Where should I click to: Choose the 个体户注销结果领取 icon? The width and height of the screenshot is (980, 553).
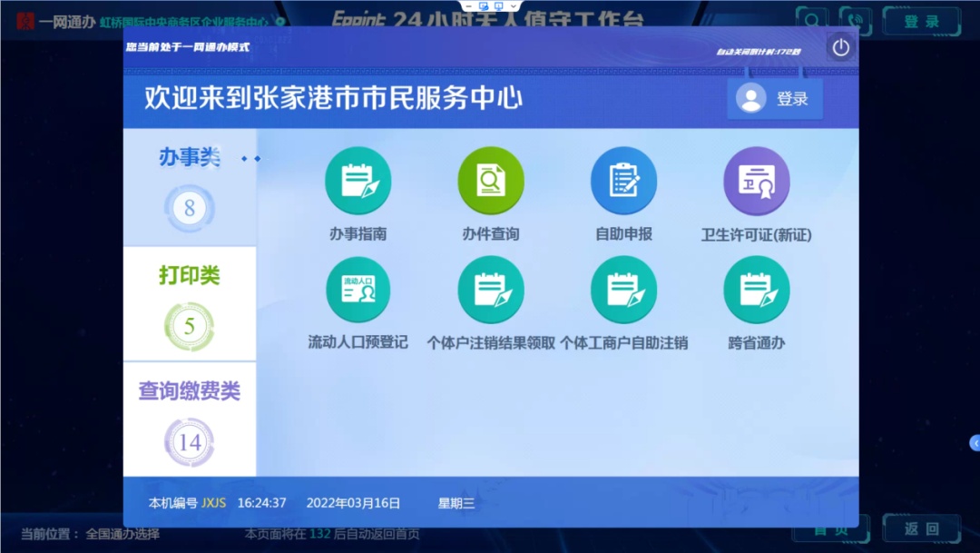click(x=490, y=290)
